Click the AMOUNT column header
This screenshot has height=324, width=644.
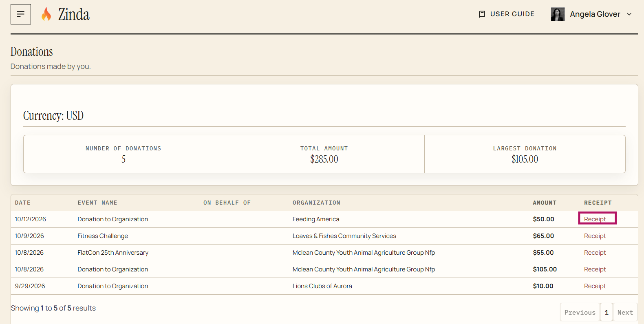point(545,203)
